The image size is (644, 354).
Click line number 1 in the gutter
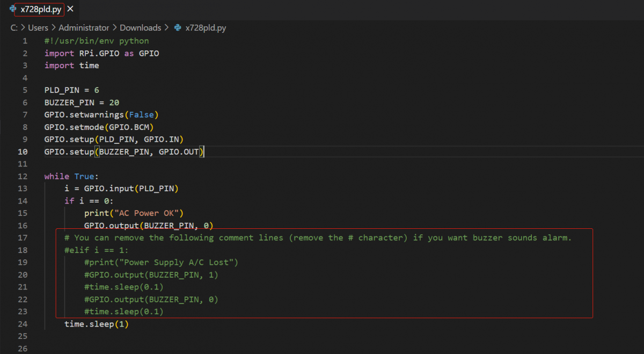point(25,41)
